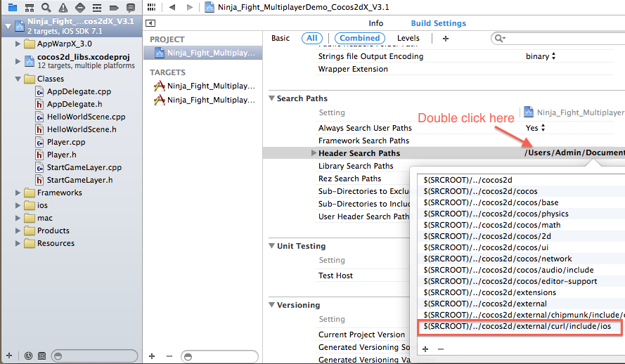Go back with the left arrow

tap(172, 7)
